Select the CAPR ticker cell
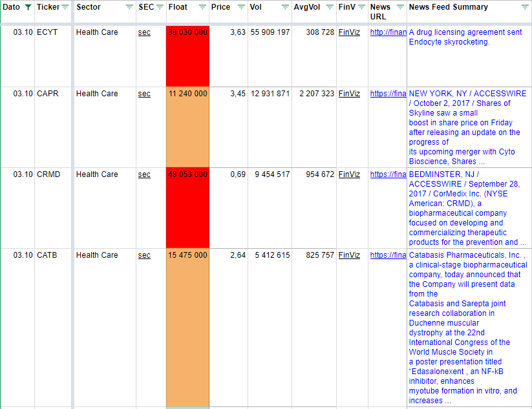This screenshot has width=532, height=409. click(x=53, y=127)
